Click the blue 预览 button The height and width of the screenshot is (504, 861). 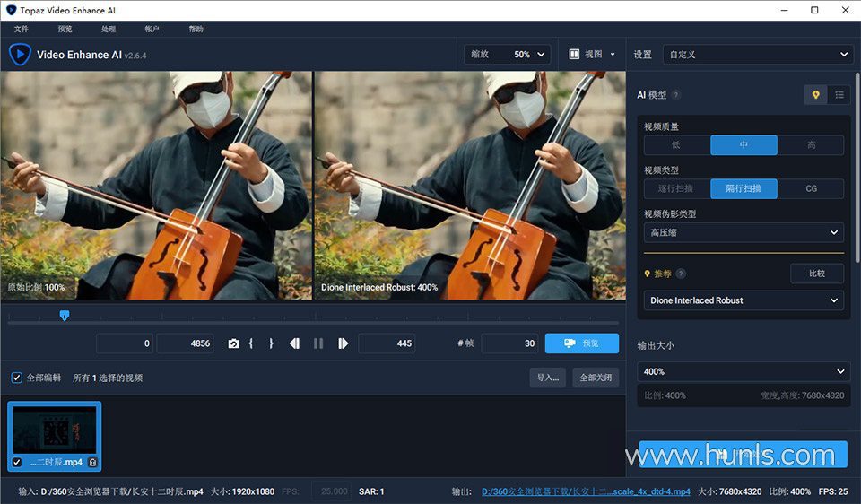[x=581, y=343]
